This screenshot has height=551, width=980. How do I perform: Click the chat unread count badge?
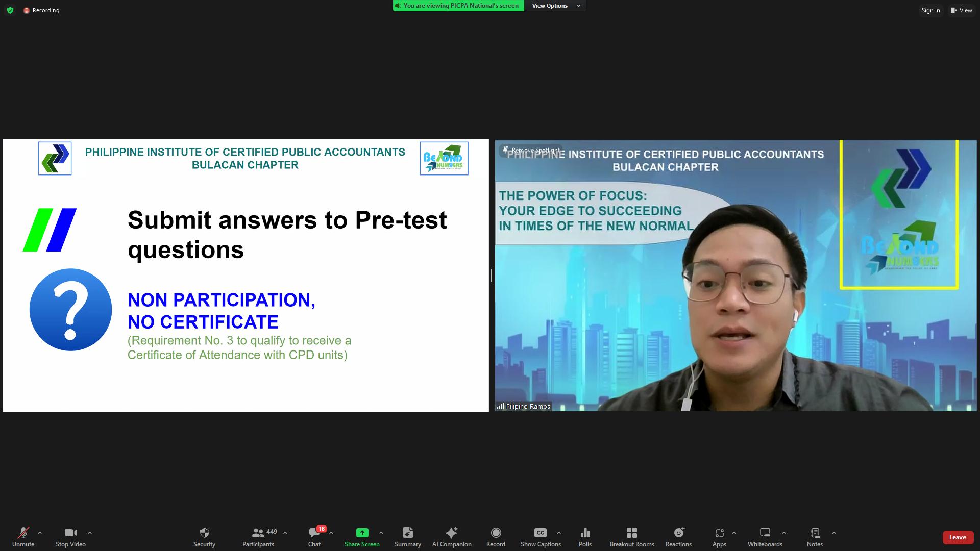tap(321, 529)
